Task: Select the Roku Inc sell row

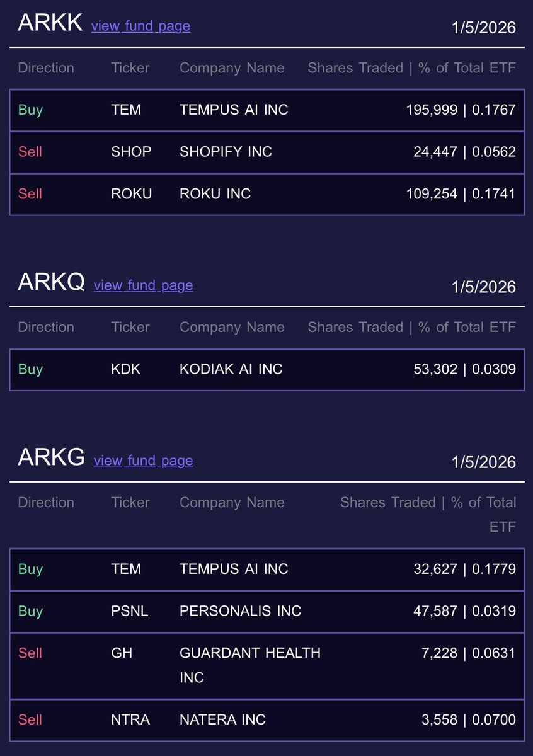Action: click(x=266, y=194)
